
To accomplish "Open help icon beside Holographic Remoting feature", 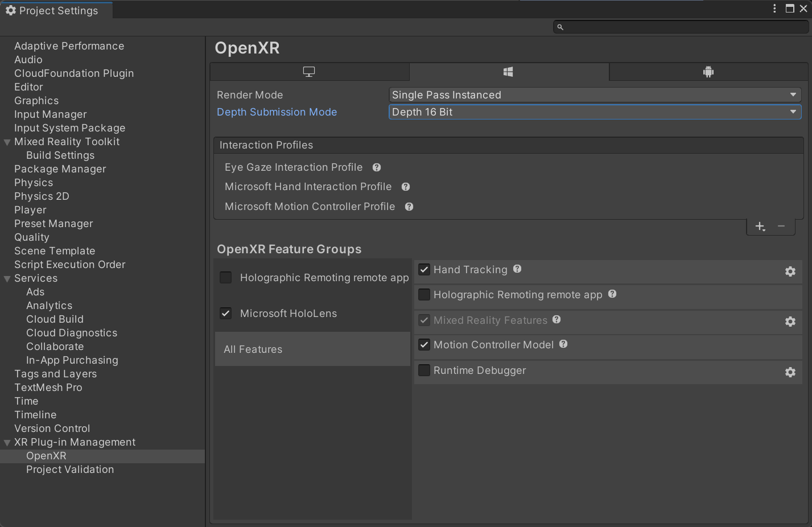I will click(612, 294).
